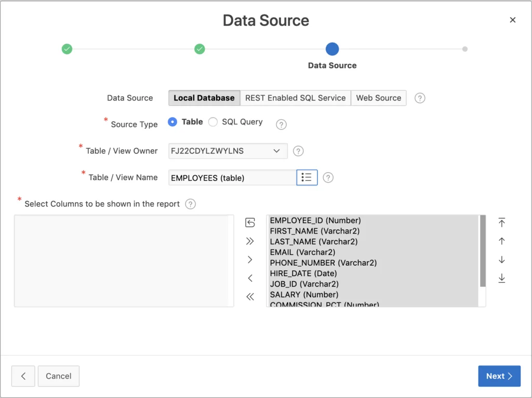Select the Table source type radio
This screenshot has height=398, width=532.
tap(172, 122)
